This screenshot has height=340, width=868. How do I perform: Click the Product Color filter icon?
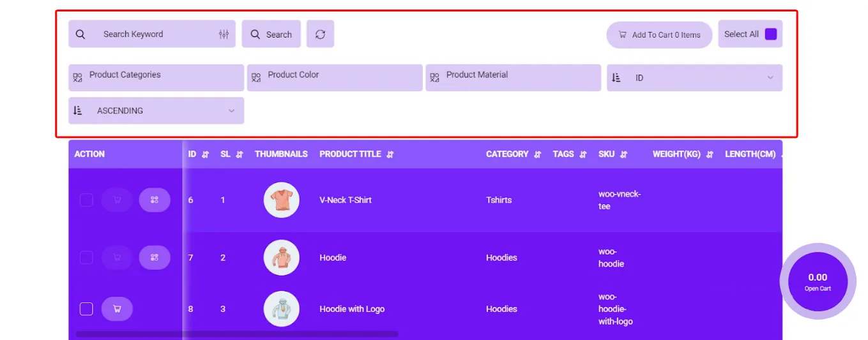256,78
